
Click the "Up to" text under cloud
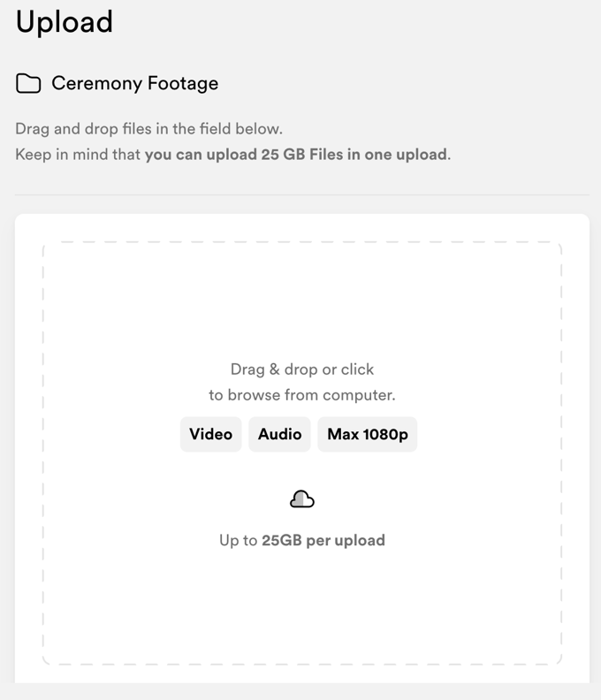[x=238, y=540]
